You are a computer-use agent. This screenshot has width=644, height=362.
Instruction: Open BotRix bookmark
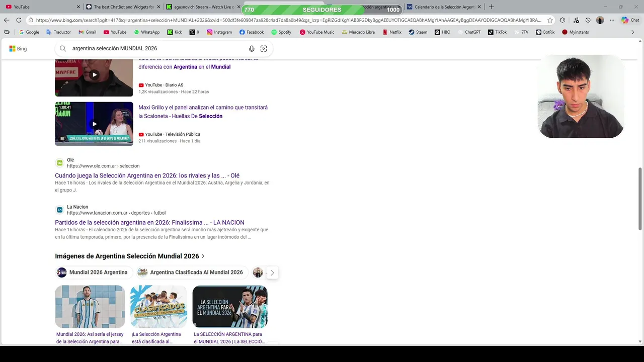(x=545, y=32)
